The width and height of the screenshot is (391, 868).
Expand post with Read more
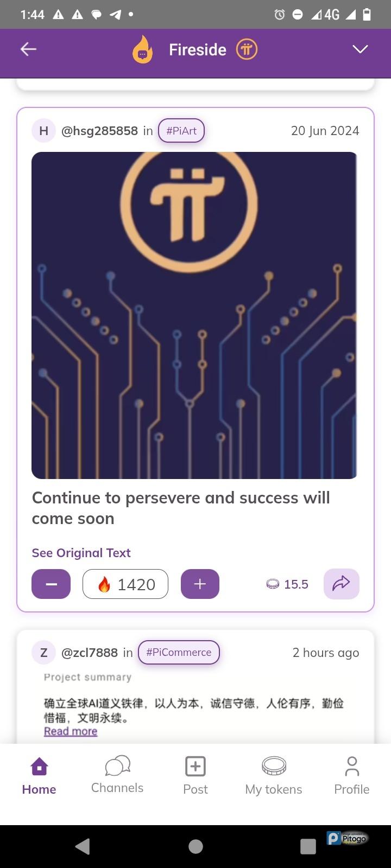[x=71, y=731]
